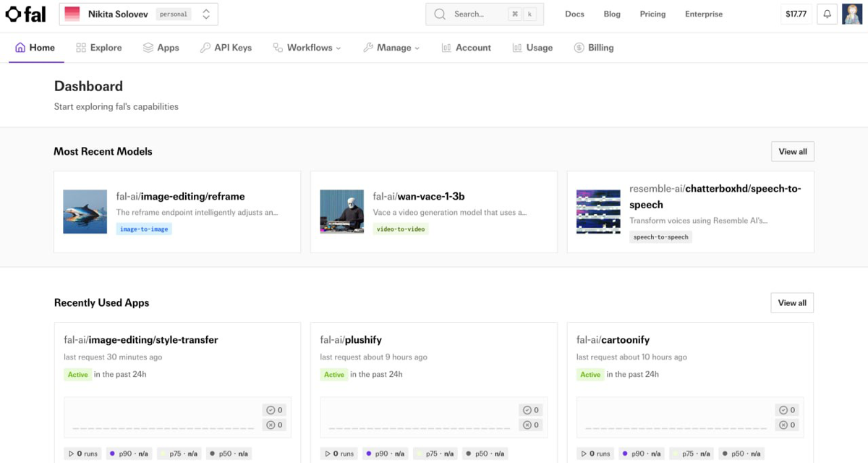Click the red team avatar square

click(x=72, y=14)
